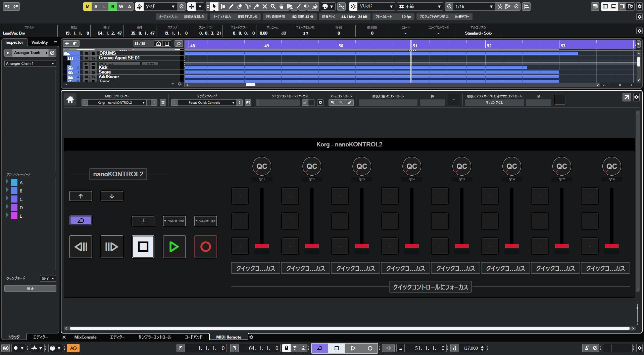Click the Adapt to Zoom quantize icon

pyautogui.click(x=500, y=6)
